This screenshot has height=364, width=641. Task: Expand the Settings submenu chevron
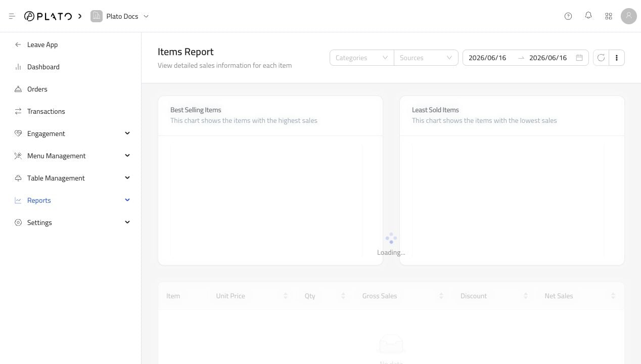point(127,222)
